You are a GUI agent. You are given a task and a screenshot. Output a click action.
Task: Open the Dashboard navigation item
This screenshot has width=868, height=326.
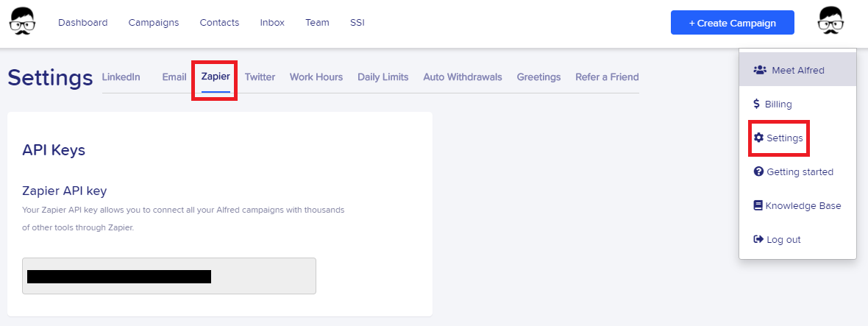pyautogui.click(x=83, y=23)
